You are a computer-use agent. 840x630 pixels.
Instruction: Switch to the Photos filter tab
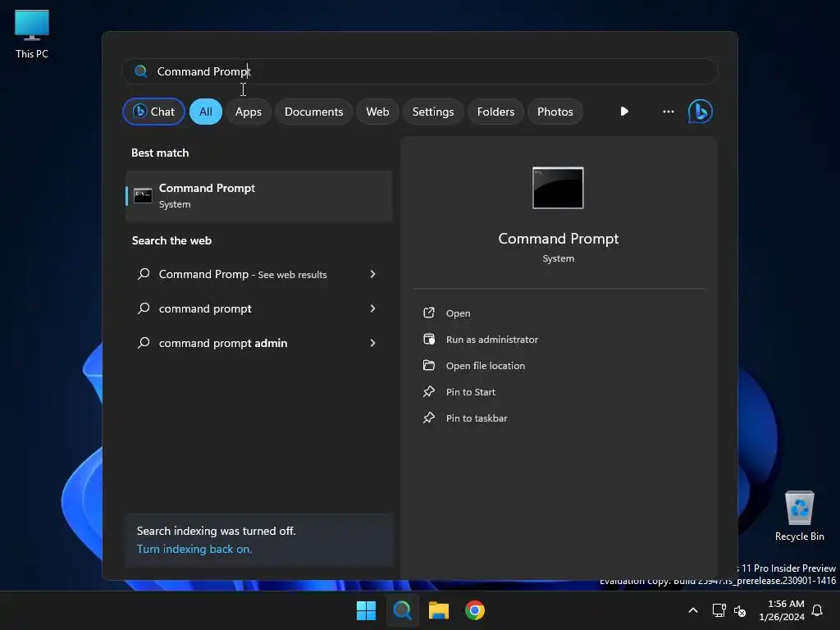tap(555, 112)
